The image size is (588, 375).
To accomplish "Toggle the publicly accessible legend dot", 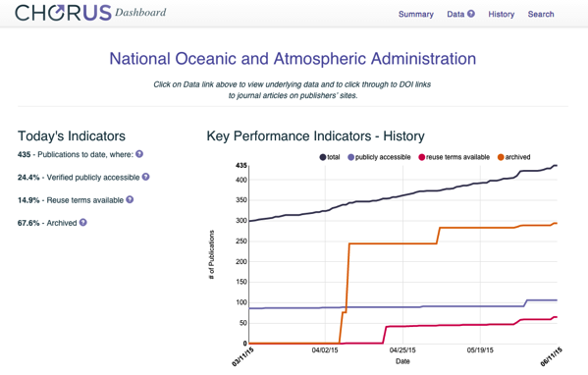I will click(x=351, y=157).
